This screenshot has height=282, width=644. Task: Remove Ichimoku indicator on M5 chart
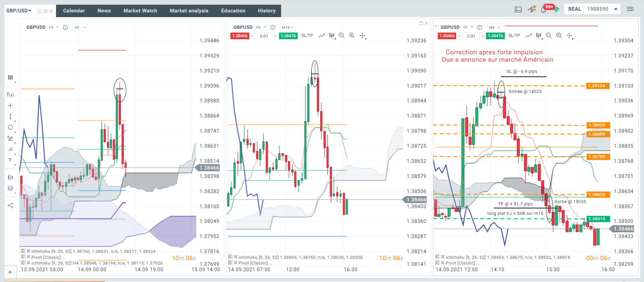tap(443, 257)
